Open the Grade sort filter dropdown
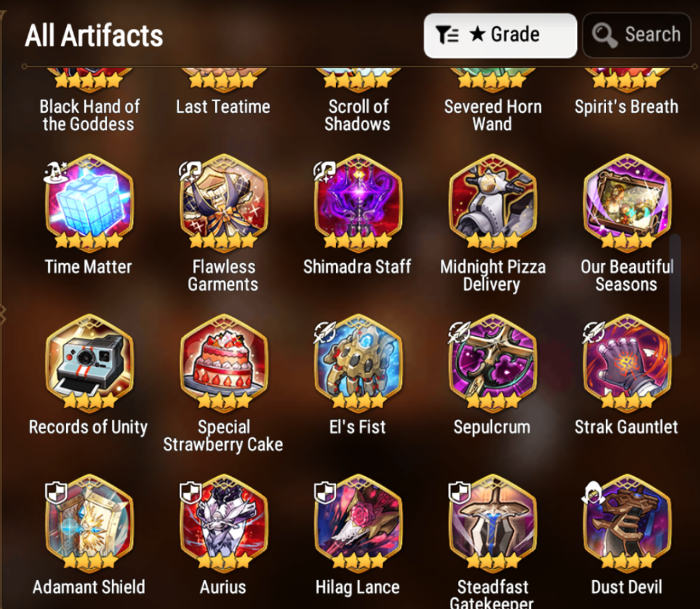700x609 pixels. 501,35
